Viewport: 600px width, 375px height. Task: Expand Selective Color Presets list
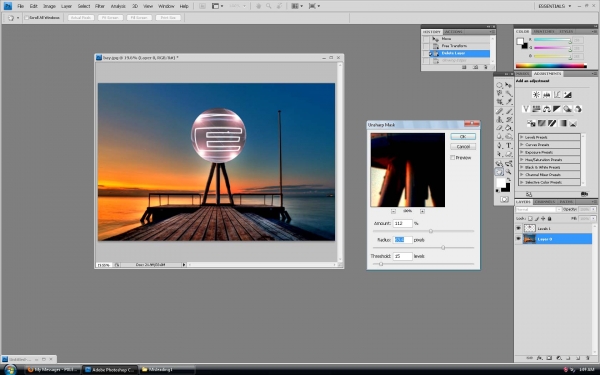click(x=522, y=183)
